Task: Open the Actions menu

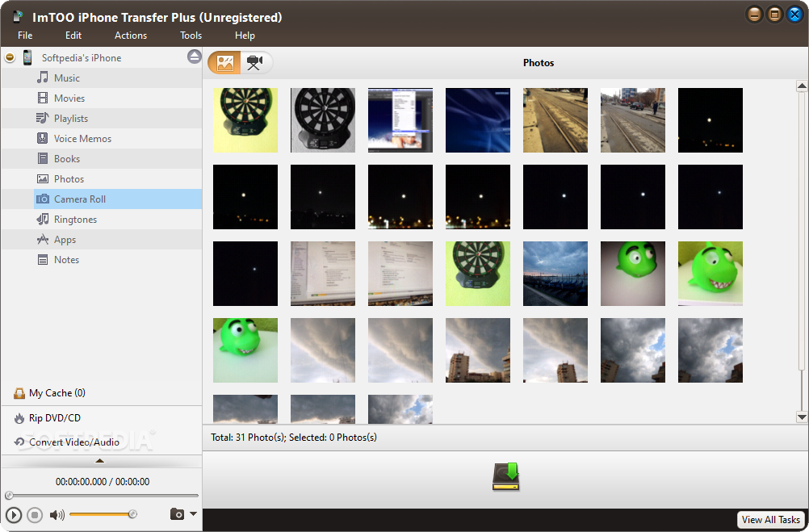Action: pos(131,35)
